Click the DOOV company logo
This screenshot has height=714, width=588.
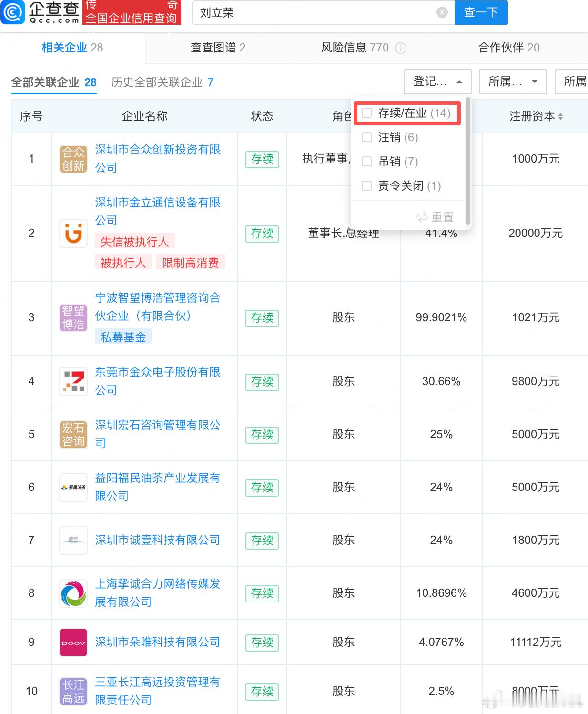pyautogui.click(x=73, y=643)
